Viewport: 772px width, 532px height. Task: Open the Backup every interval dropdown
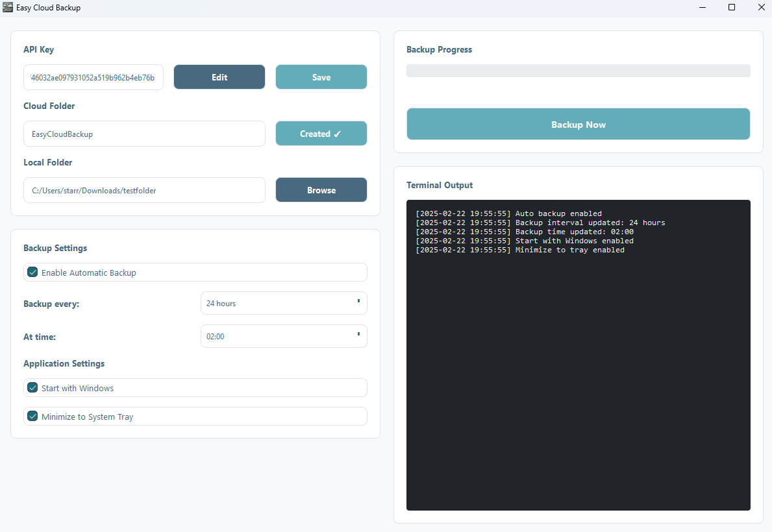[284, 303]
